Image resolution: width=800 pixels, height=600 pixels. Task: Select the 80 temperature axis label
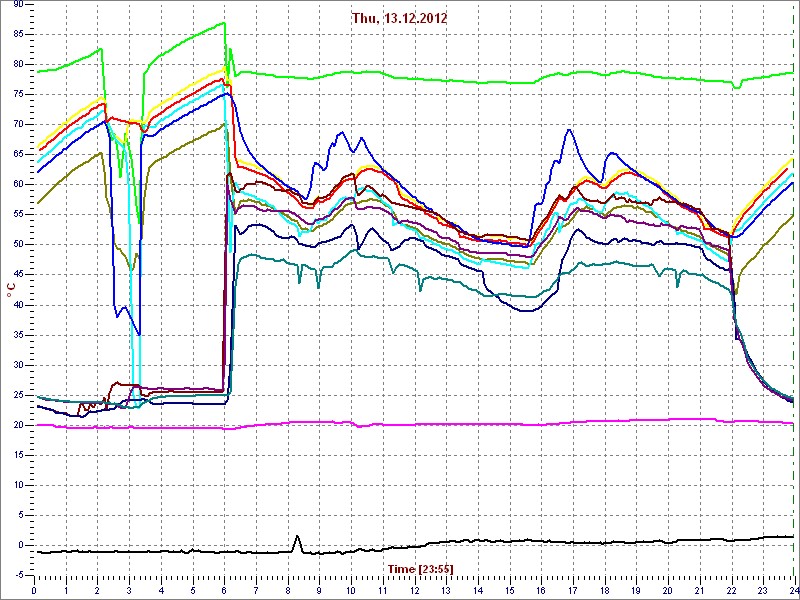pos(17,64)
